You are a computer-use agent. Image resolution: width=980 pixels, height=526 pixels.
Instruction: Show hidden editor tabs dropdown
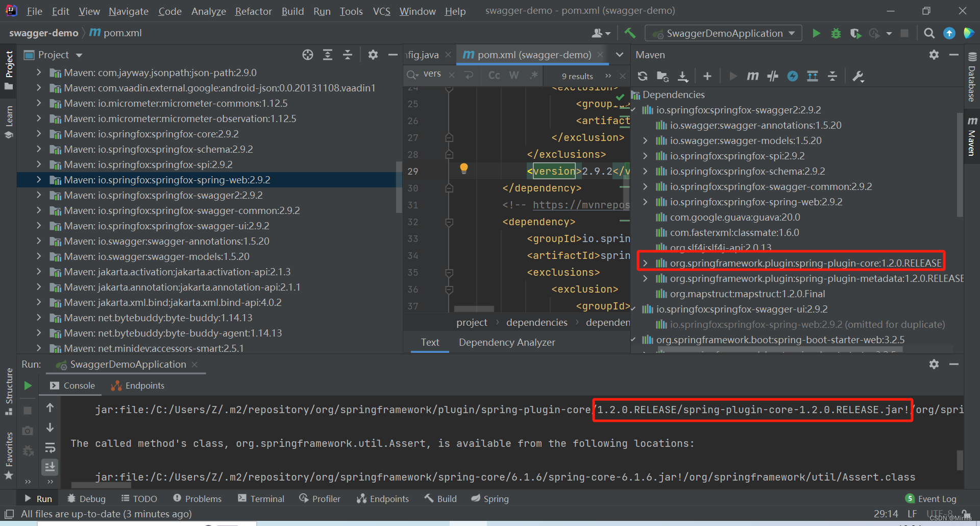point(619,55)
